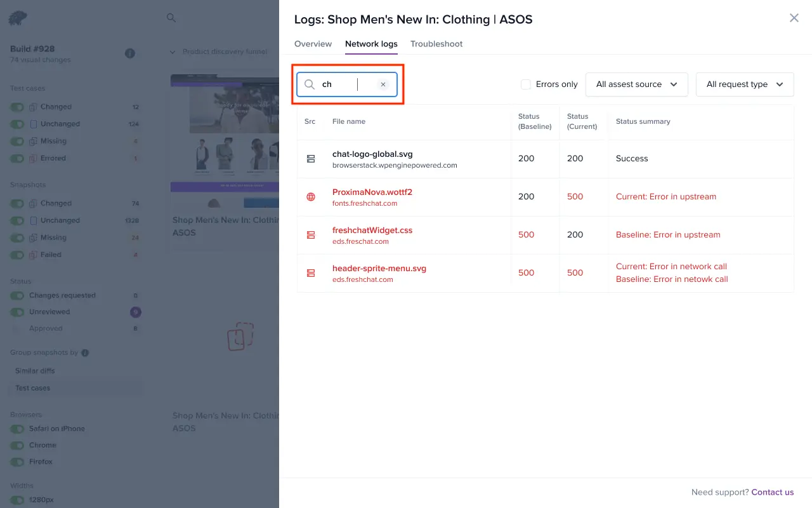812x508 pixels.
Task: Click the server source icon for chat-logo-global.svg
Action: (x=311, y=159)
